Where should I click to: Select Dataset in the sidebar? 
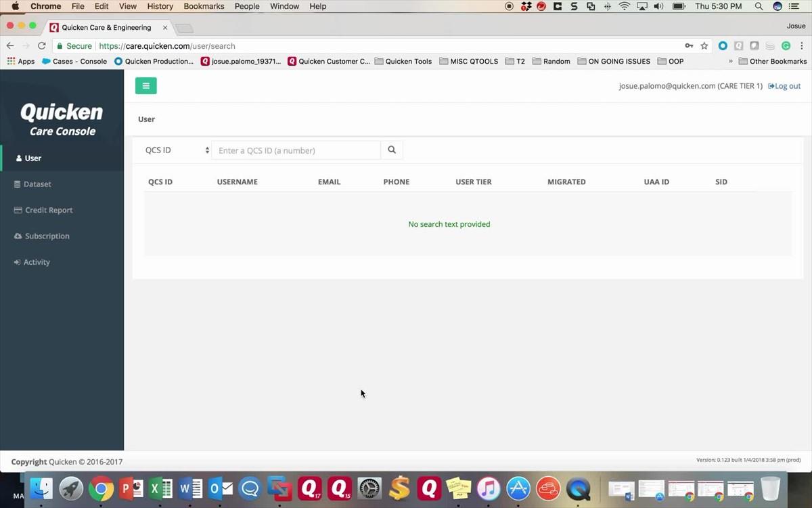(37, 184)
